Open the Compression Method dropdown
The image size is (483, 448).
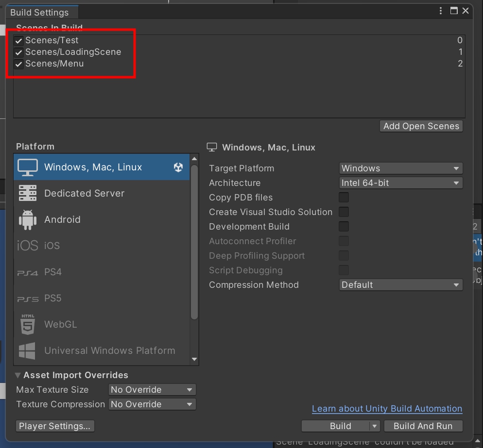(x=401, y=284)
